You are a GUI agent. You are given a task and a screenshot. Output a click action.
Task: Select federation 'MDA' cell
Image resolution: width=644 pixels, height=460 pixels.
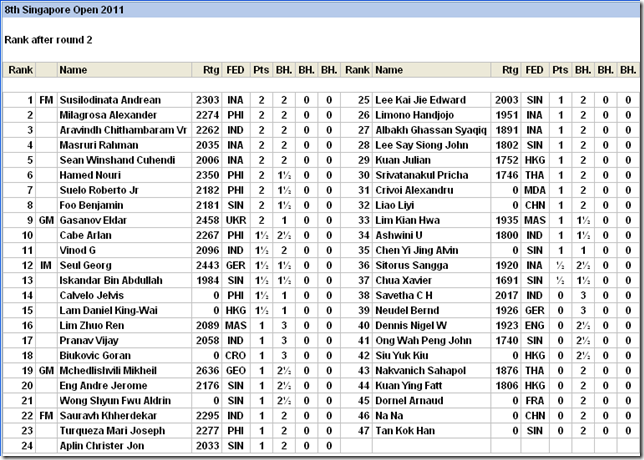[535, 190]
